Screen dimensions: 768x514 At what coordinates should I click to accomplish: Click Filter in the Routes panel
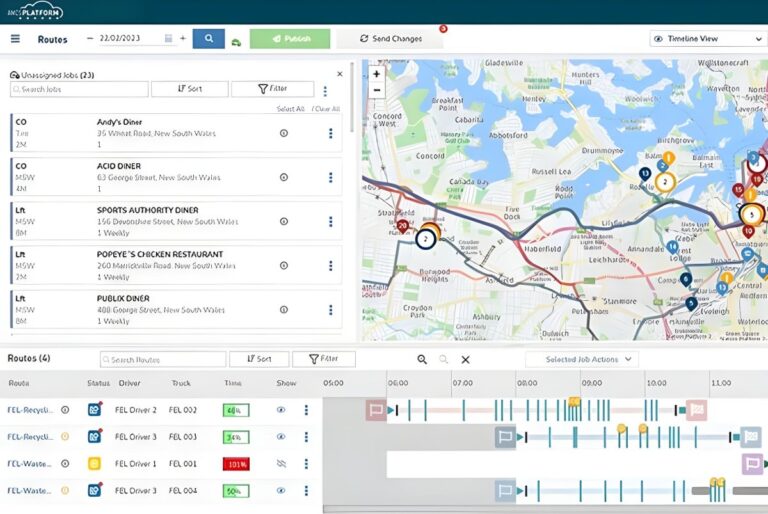324,359
